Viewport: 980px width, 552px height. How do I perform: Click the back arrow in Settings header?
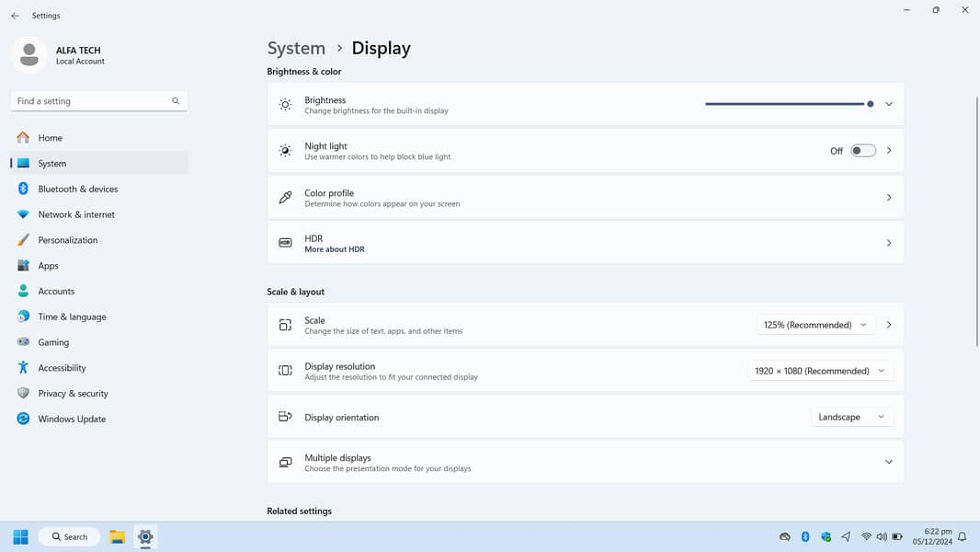coord(15,16)
